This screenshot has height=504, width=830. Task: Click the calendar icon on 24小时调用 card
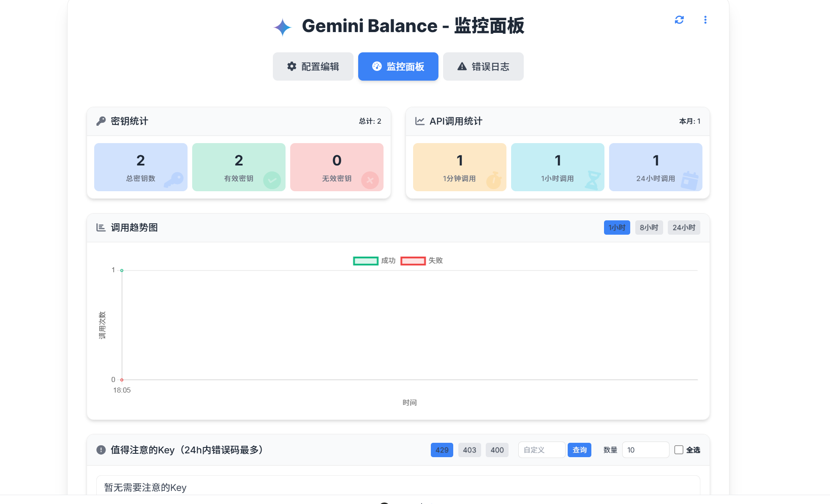click(690, 181)
